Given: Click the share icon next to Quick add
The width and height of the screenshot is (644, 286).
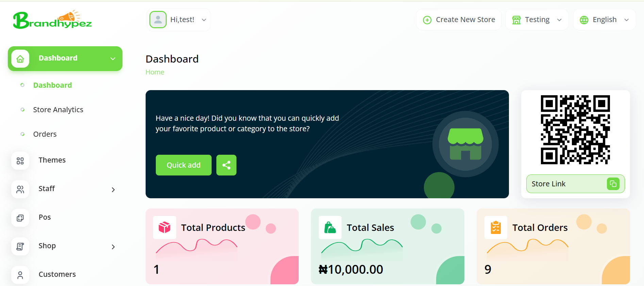Looking at the screenshot, I should tap(226, 165).
